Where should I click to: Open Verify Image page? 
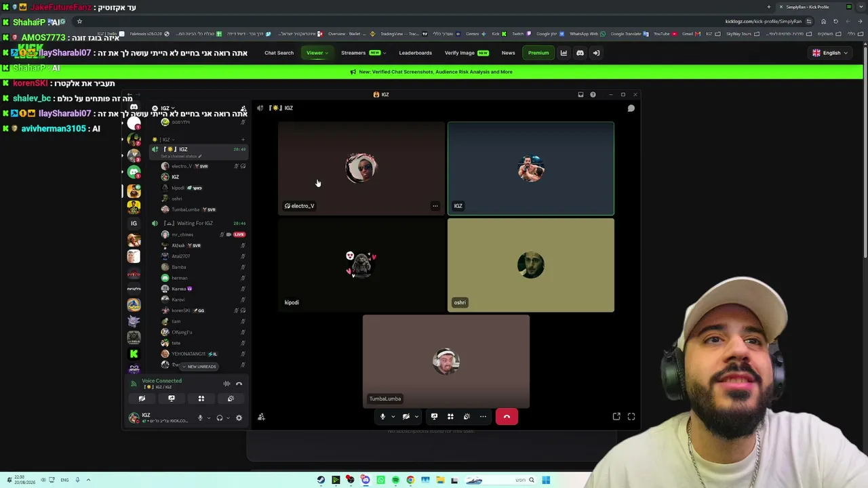467,53
